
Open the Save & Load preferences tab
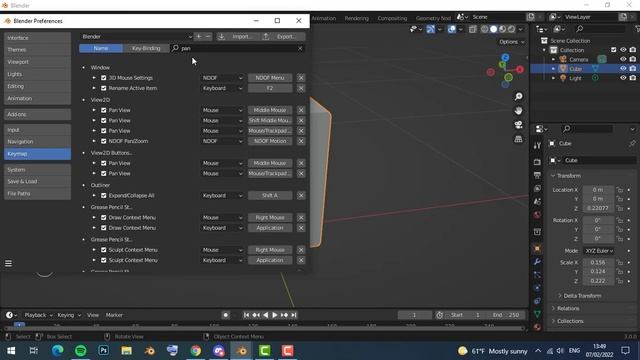[37, 181]
